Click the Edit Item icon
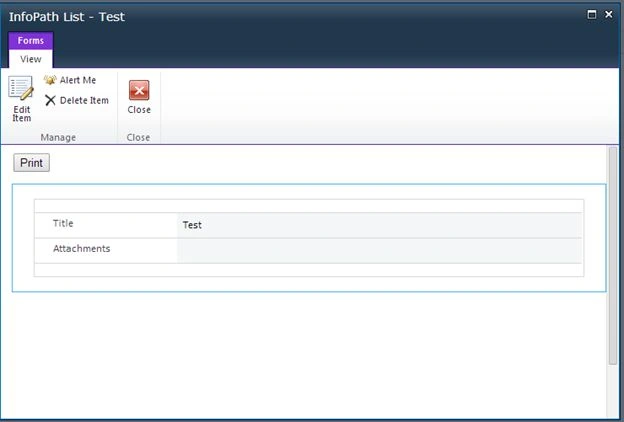Image resolution: width=624 pixels, height=422 pixels. click(21, 88)
